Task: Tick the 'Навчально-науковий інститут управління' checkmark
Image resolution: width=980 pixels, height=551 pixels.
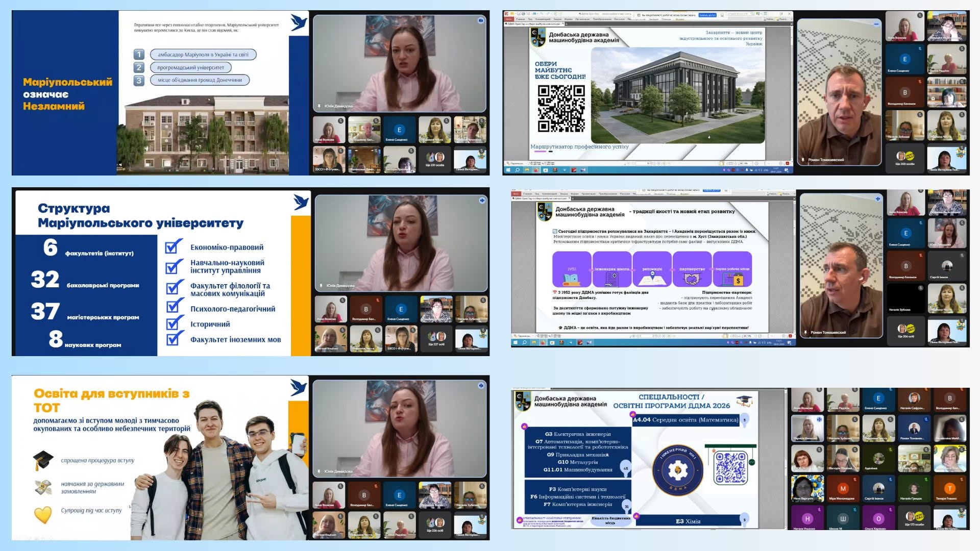Action: [174, 266]
